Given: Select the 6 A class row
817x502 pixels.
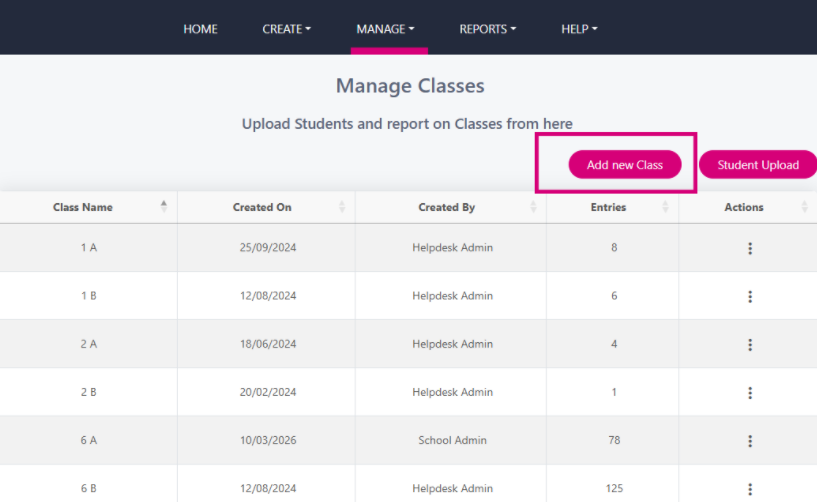Looking at the screenshot, I should (408, 440).
